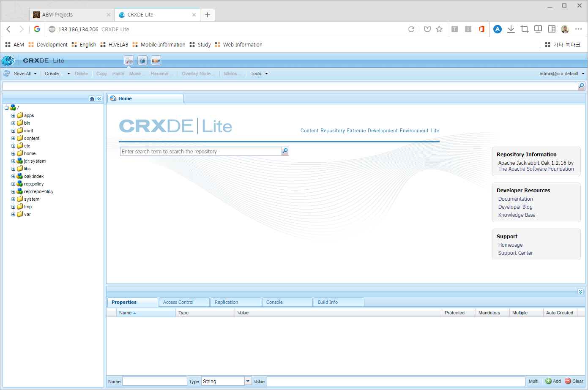Open a new browser tab with plus button

[x=207, y=15]
